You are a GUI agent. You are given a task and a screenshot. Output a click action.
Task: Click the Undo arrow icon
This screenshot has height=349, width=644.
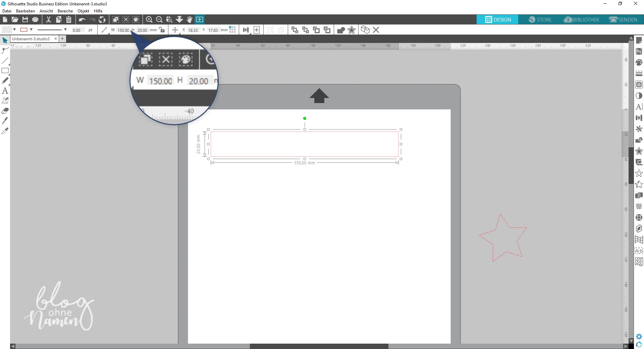[x=82, y=19]
